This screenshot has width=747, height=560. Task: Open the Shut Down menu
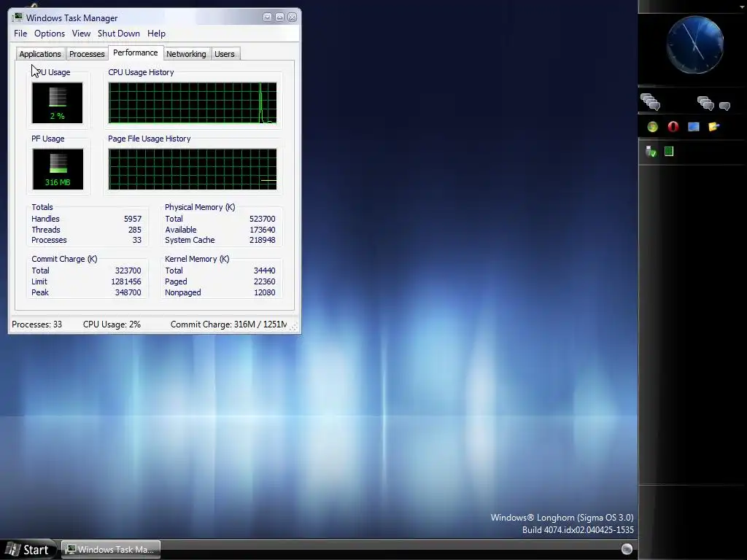[119, 34]
